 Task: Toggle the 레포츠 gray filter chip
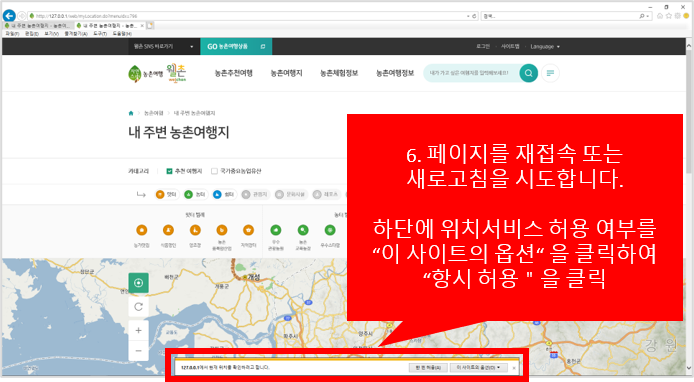(326, 195)
